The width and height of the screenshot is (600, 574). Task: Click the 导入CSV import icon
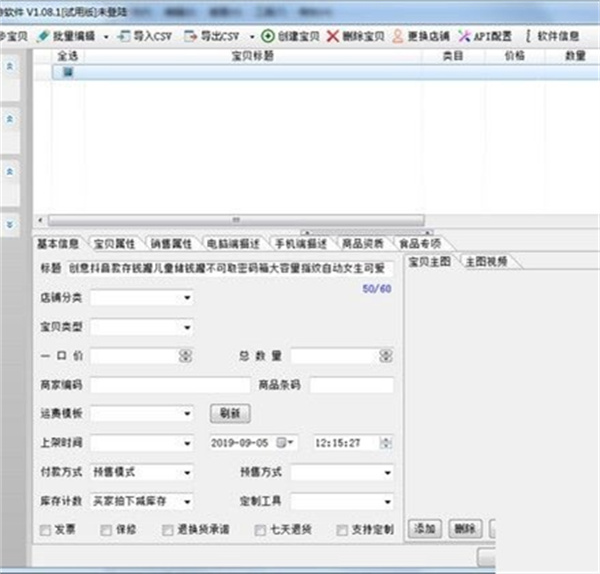(x=123, y=35)
